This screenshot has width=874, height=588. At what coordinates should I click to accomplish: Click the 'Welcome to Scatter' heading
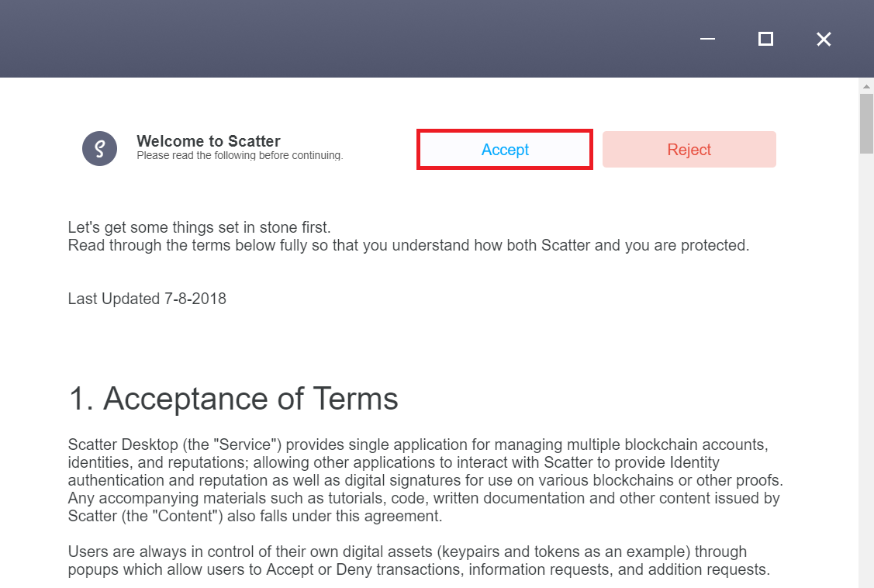click(209, 141)
